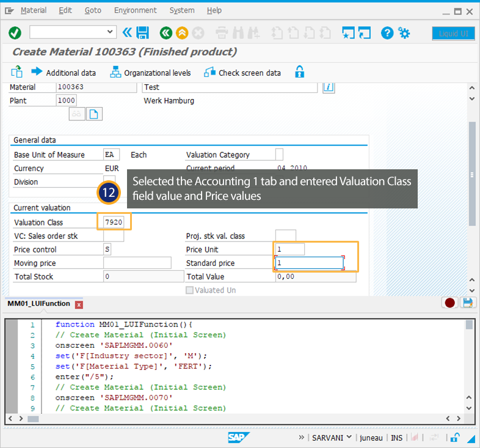Open the System menu
Screen dimensions: 480x448
click(182, 10)
